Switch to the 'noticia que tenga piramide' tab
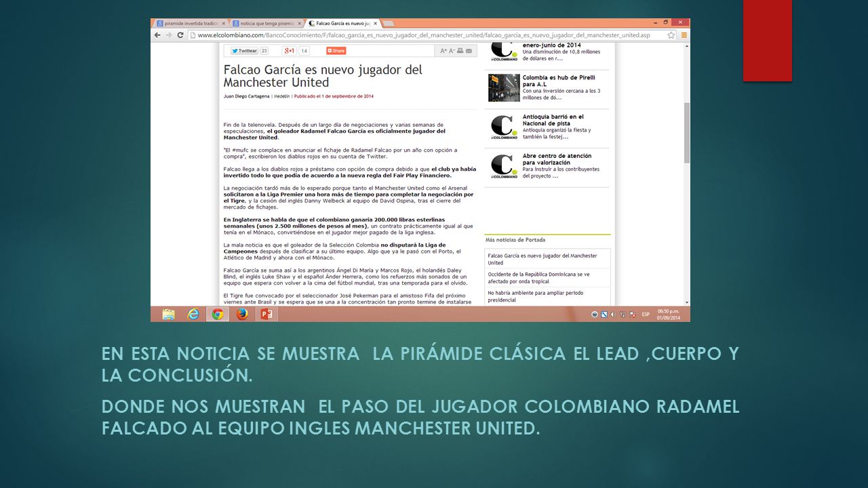Screen dimensions: 868x488 pos(266,23)
